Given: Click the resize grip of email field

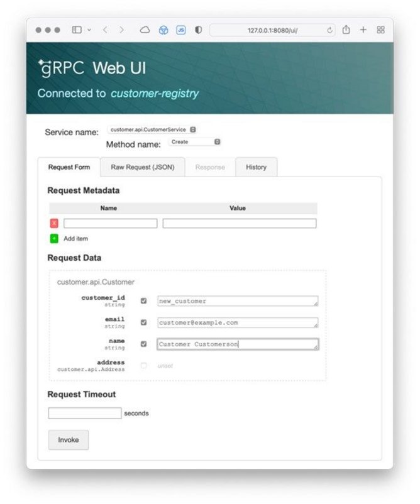Looking at the screenshot, I should tap(316, 325).
